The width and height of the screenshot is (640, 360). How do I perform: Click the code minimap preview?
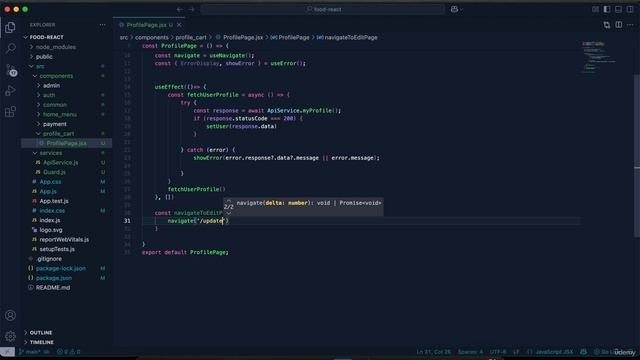point(599,57)
